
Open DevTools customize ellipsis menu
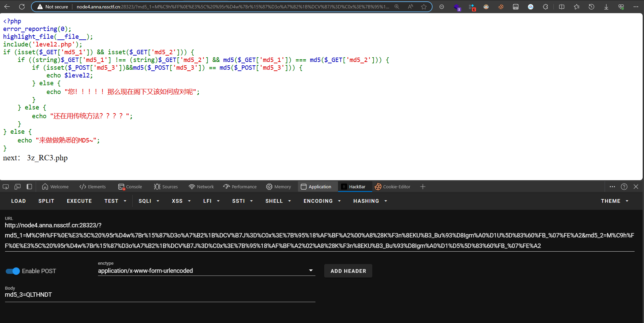click(612, 187)
